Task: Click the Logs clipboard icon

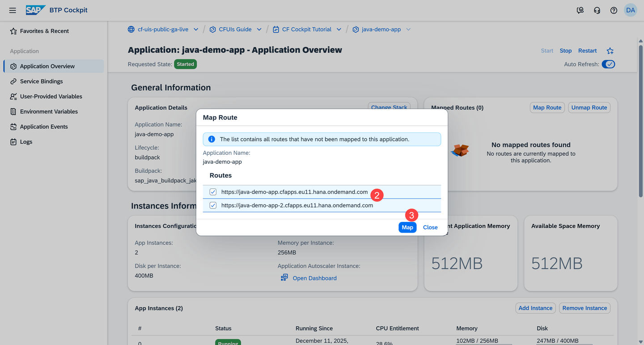Action: pyautogui.click(x=13, y=142)
